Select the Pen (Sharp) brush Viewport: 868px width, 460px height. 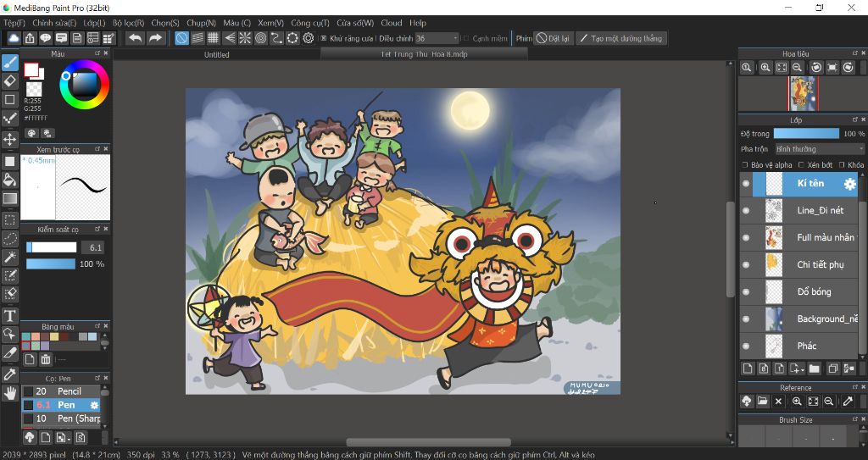point(61,418)
